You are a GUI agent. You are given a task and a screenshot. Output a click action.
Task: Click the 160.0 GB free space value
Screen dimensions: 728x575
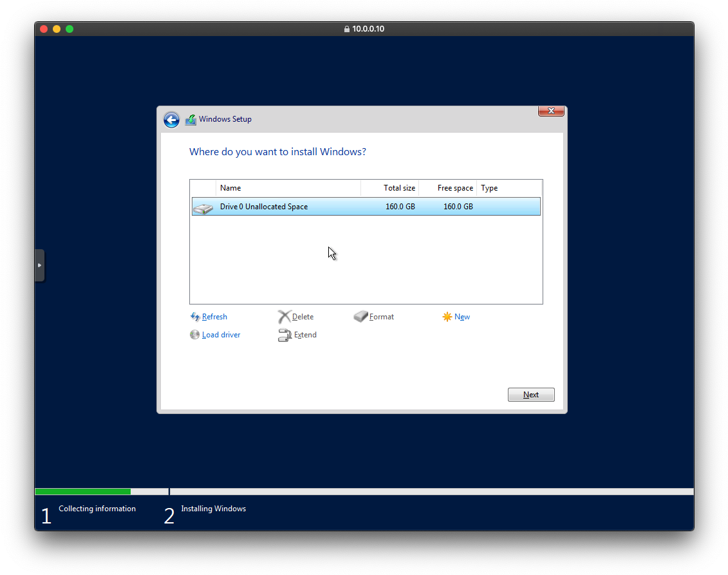pos(458,207)
